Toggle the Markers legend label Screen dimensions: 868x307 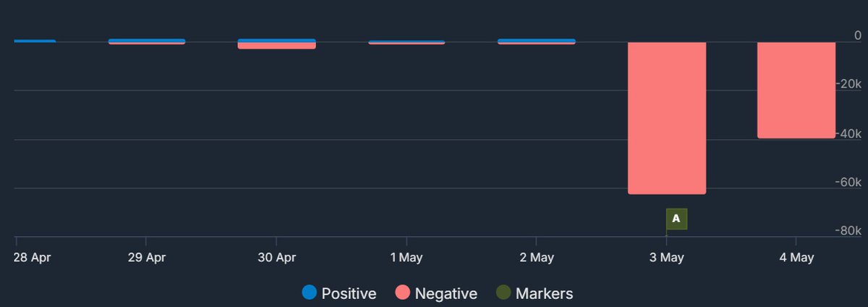[x=544, y=293]
